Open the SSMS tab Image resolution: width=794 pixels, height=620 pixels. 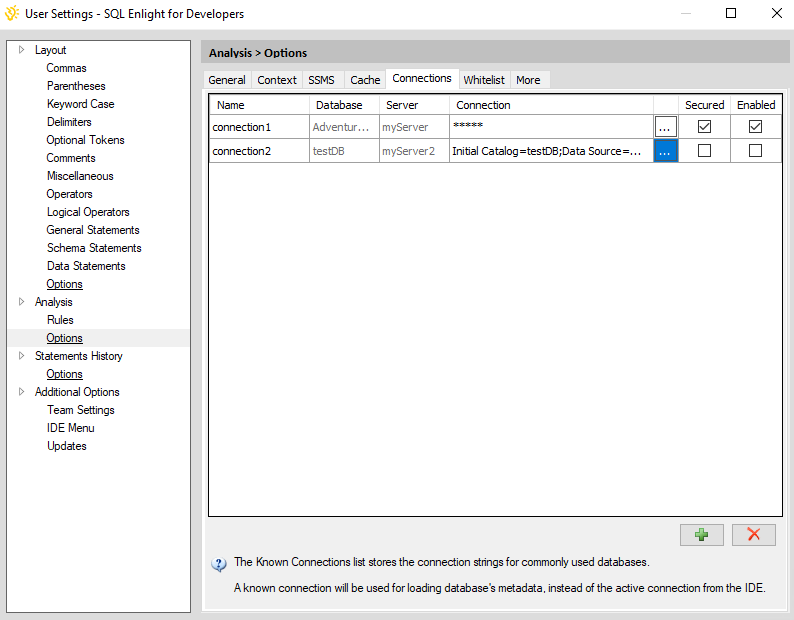[322, 80]
